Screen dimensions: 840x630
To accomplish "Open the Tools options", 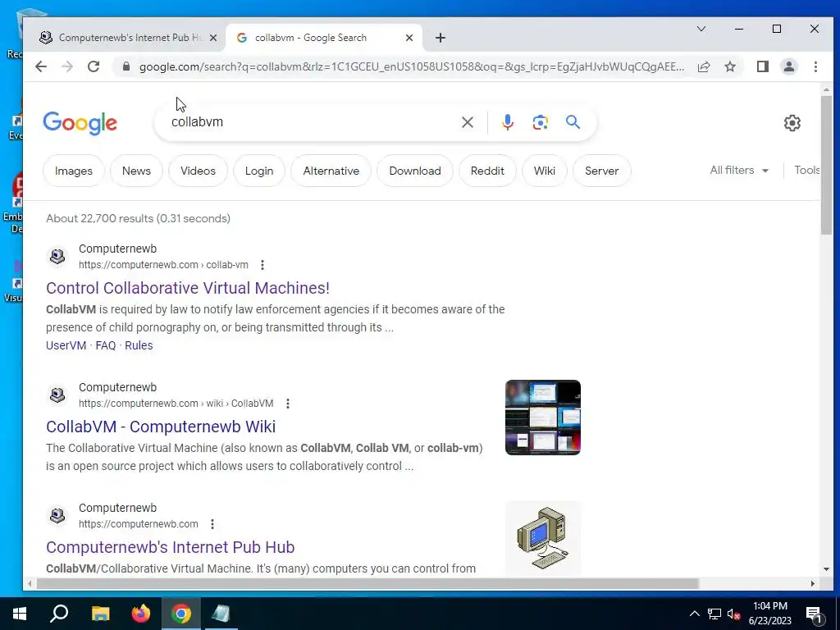I will coord(807,171).
